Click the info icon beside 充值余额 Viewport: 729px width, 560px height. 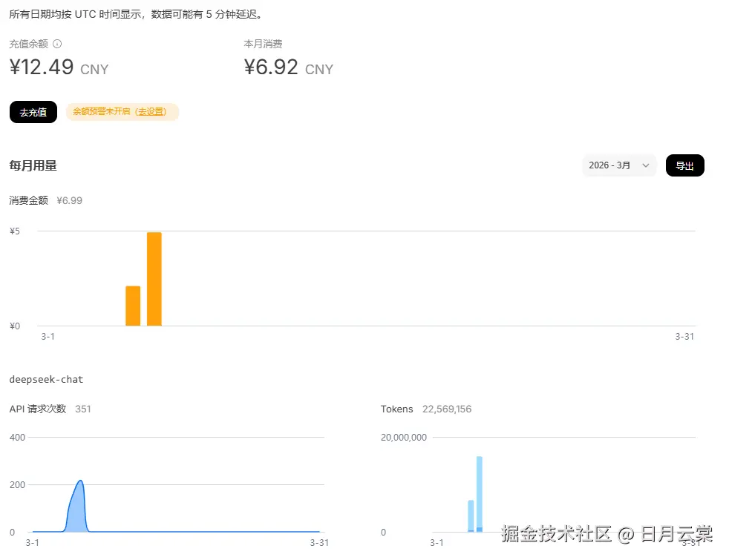57,44
